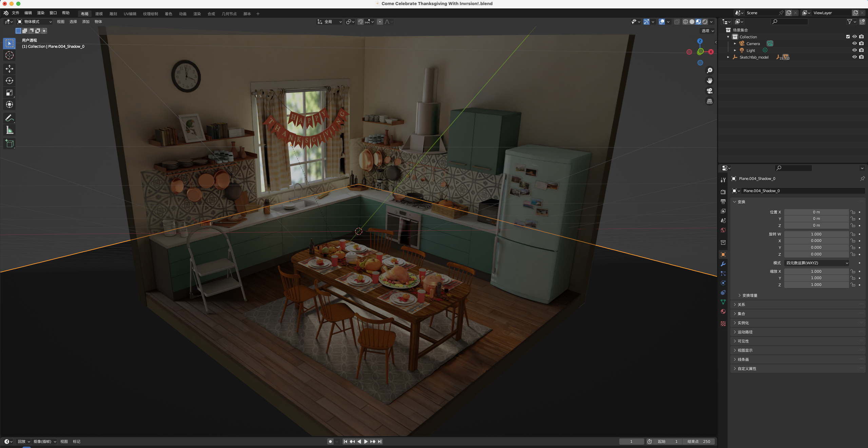Open the Particles properties tab
The image size is (868, 448).
[723, 273]
